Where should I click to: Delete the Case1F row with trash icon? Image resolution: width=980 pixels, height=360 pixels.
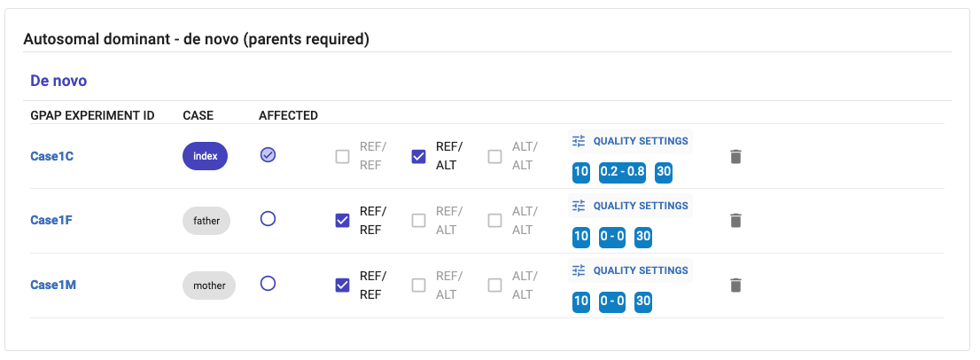(735, 221)
